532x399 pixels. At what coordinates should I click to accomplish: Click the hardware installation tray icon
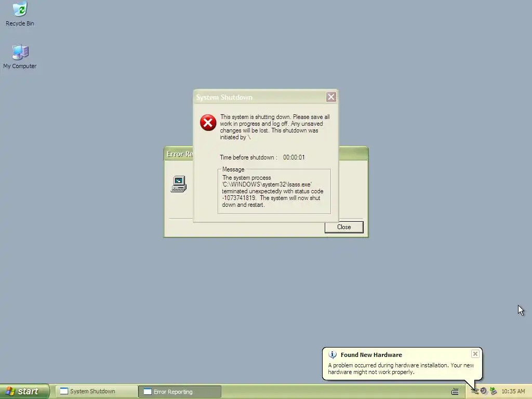pos(475,391)
